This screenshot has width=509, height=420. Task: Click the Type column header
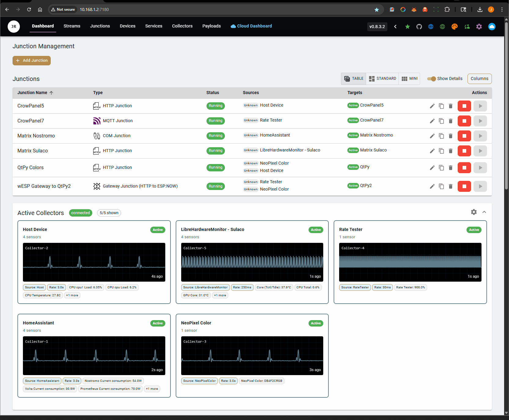pos(98,93)
